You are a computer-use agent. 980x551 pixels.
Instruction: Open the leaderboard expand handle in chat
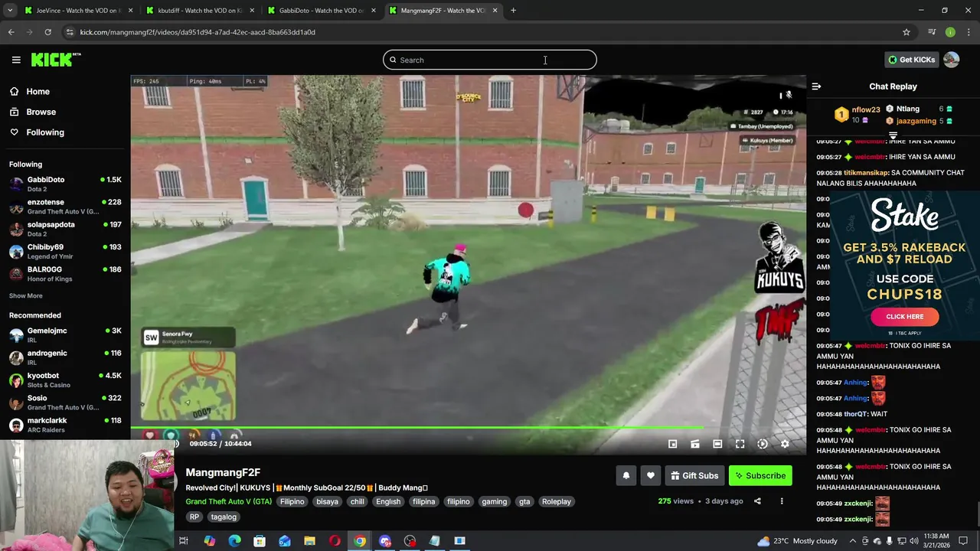[x=893, y=135]
